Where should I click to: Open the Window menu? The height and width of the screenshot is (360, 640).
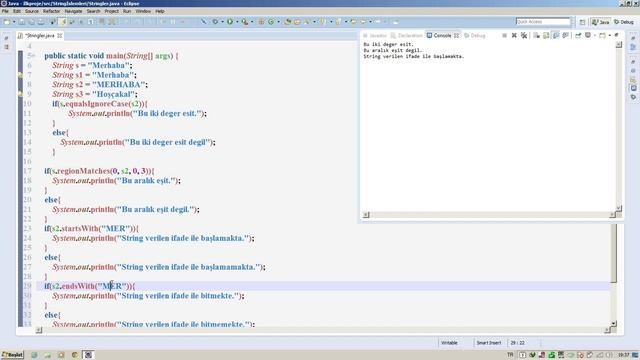[x=143, y=11]
